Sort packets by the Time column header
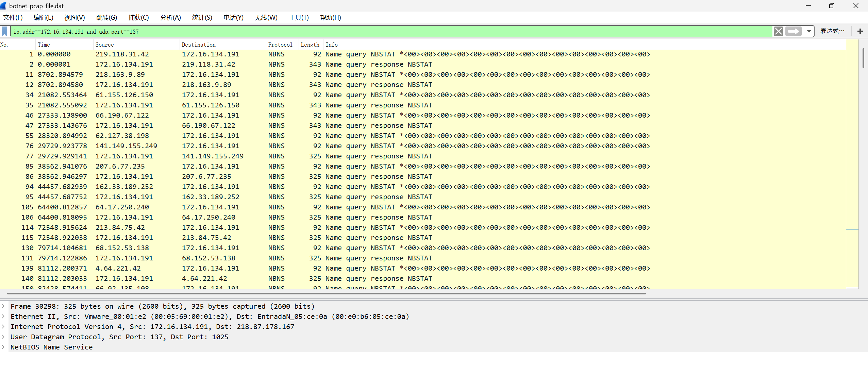The image size is (868, 377). pos(64,45)
